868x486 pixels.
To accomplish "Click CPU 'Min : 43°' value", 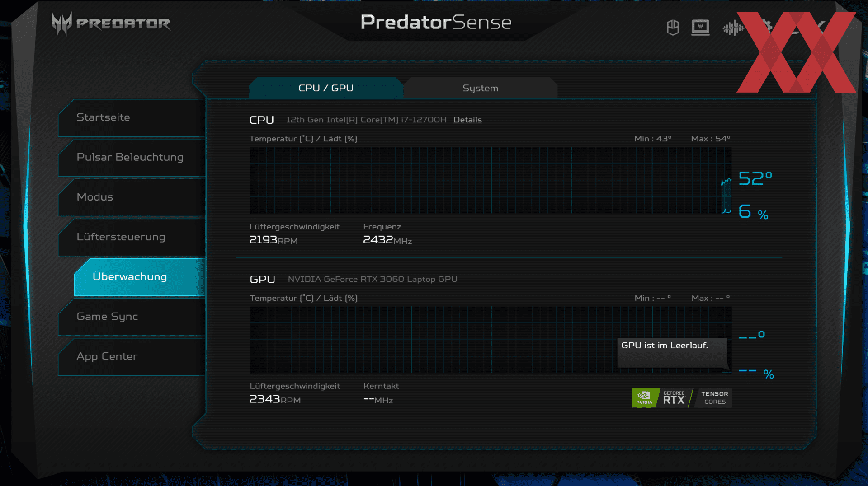I will [x=653, y=139].
